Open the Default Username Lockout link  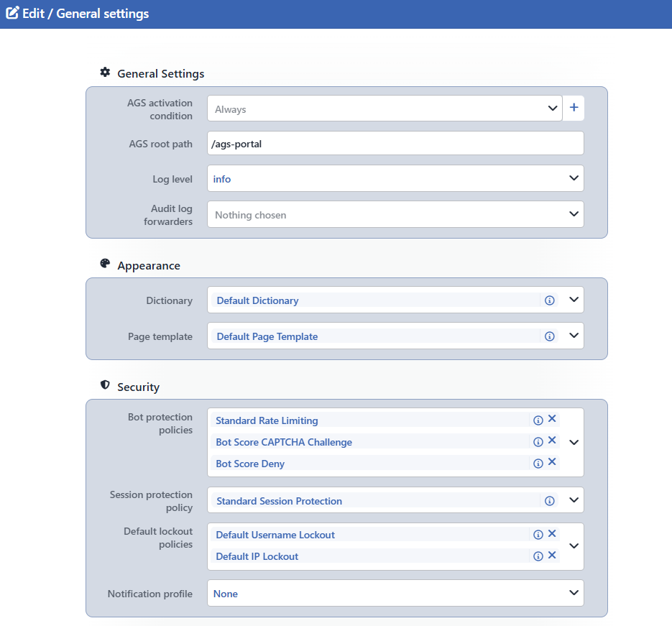(275, 535)
